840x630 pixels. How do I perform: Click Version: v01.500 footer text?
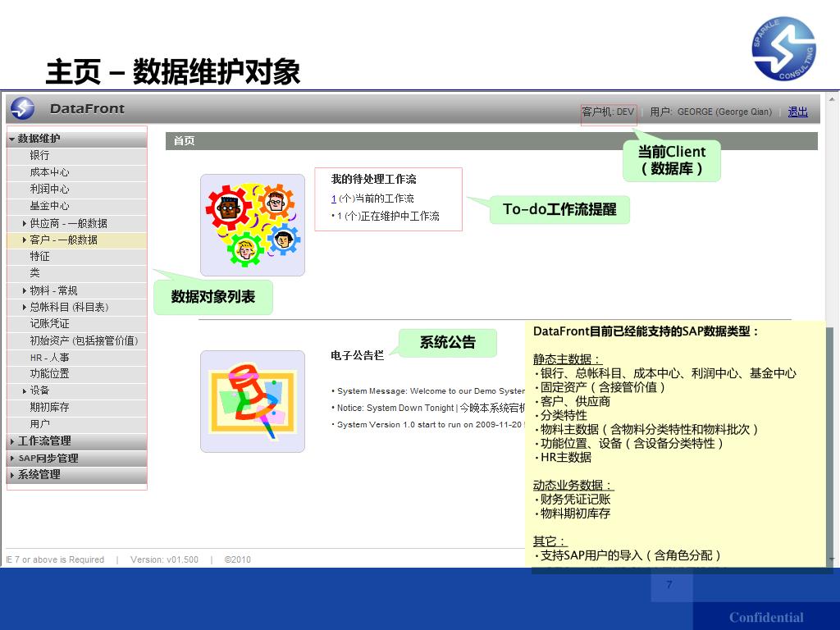(x=164, y=559)
